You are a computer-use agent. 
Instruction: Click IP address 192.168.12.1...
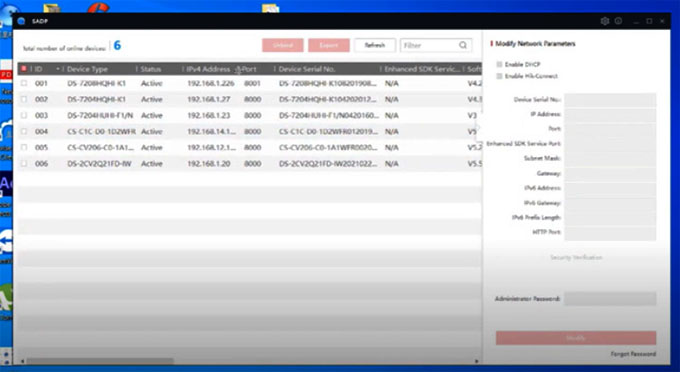coord(212,147)
